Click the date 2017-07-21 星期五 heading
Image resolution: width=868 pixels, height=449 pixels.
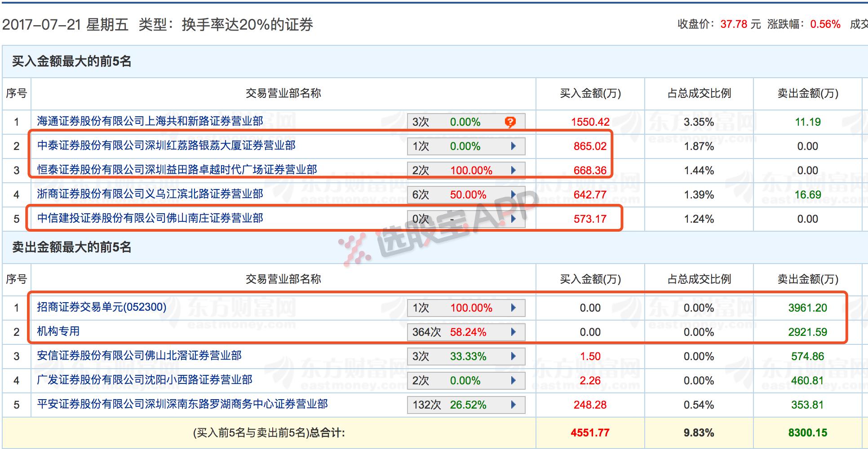pyautogui.click(x=66, y=24)
